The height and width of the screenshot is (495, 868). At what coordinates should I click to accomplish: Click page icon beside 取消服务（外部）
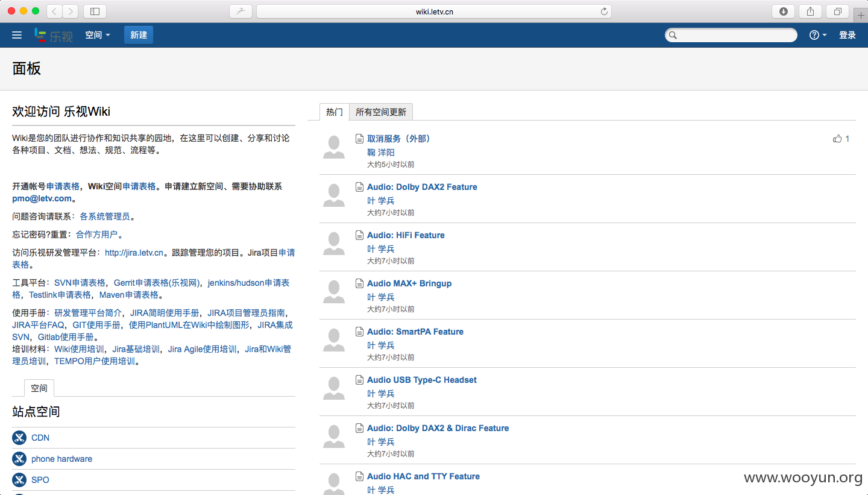359,139
